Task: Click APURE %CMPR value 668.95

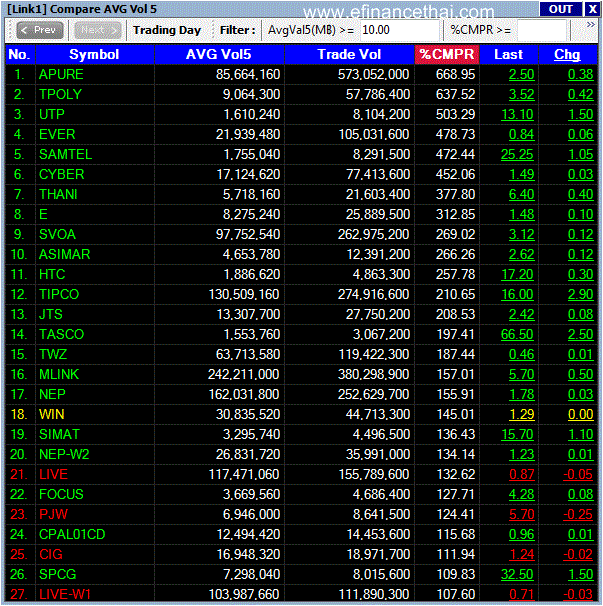Action: click(455, 75)
